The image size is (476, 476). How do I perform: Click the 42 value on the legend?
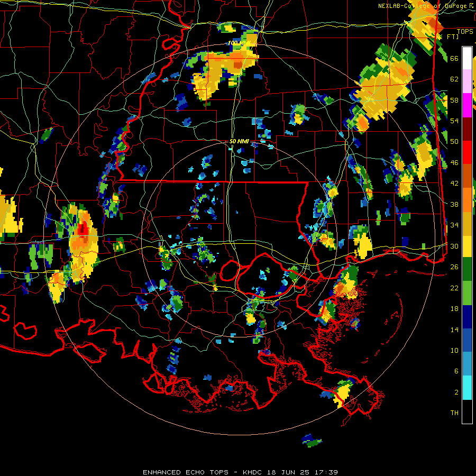(454, 184)
